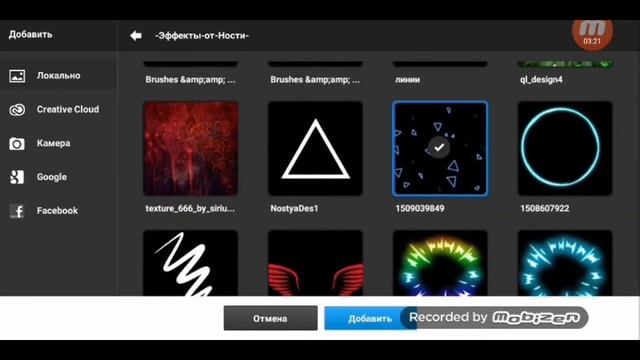Deselect the checkmark on image 1509039849

439,147
